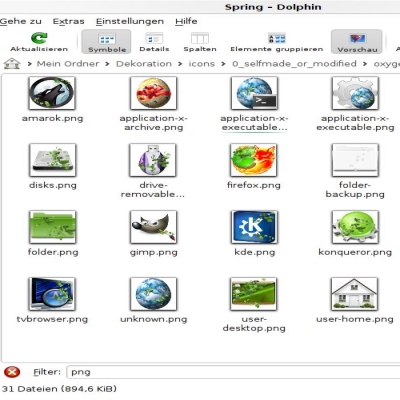This screenshot has width=400, height=400.
Task: Select the gimp.png mascot icon
Action: [x=153, y=227]
